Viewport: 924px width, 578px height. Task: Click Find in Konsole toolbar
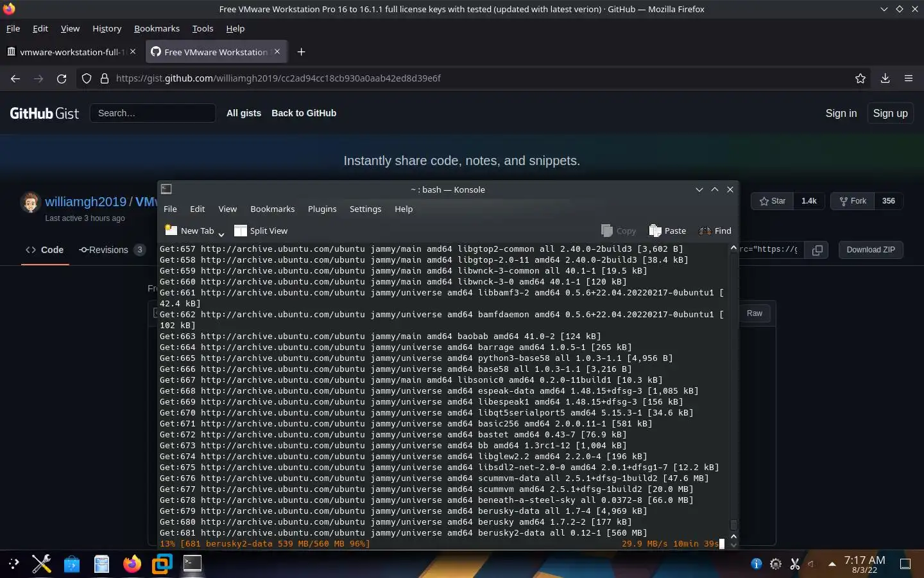pos(715,231)
